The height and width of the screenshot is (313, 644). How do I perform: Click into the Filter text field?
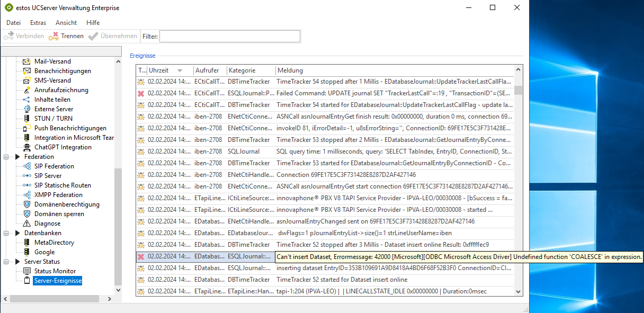(229, 36)
